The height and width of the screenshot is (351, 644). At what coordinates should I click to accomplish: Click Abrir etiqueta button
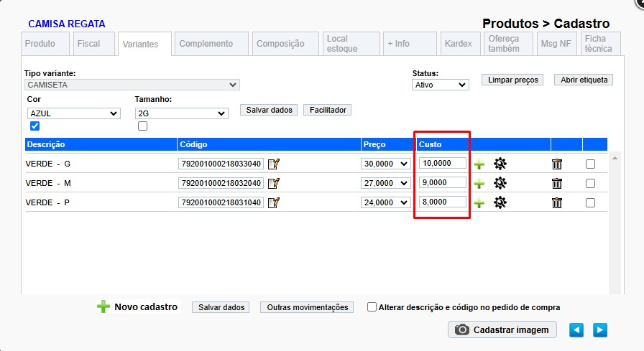584,80
